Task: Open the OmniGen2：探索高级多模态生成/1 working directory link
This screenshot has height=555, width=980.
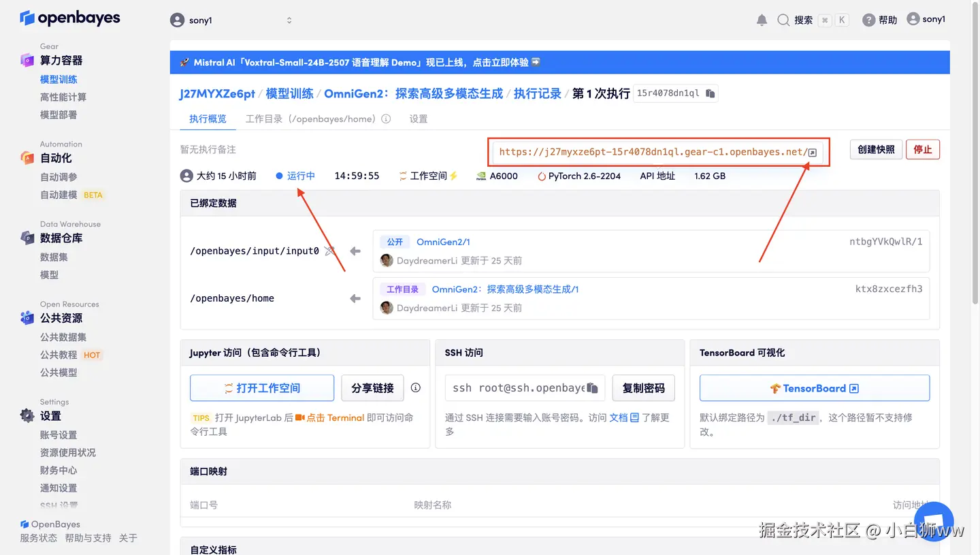Action: click(x=505, y=289)
